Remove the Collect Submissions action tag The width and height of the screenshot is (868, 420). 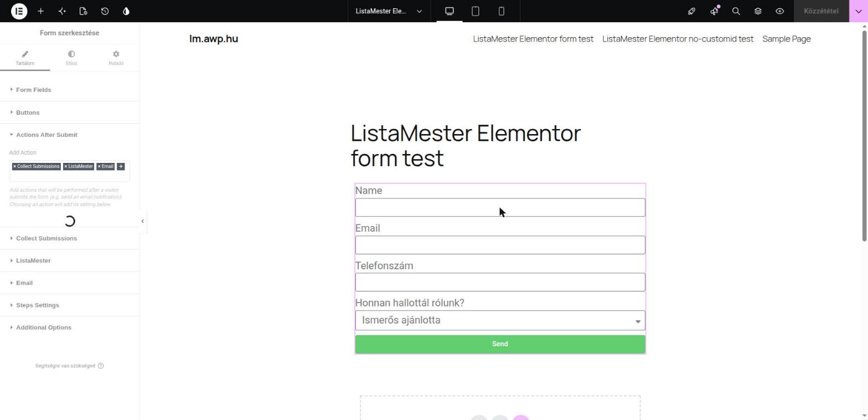(x=14, y=166)
